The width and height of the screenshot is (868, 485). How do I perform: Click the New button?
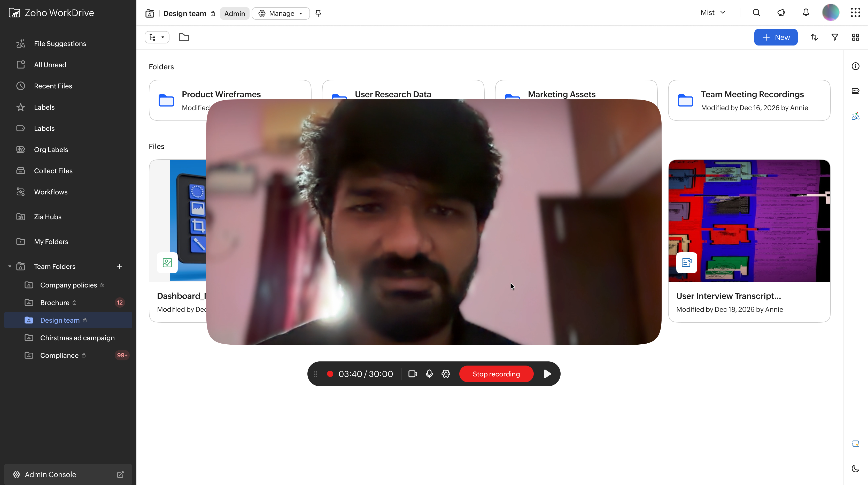click(x=776, y=37)
